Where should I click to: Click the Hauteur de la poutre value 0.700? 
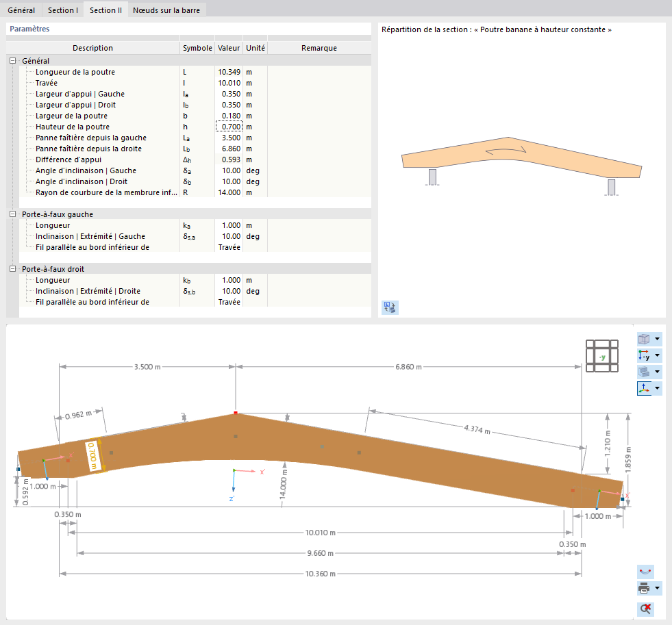(x=229, y=127)
